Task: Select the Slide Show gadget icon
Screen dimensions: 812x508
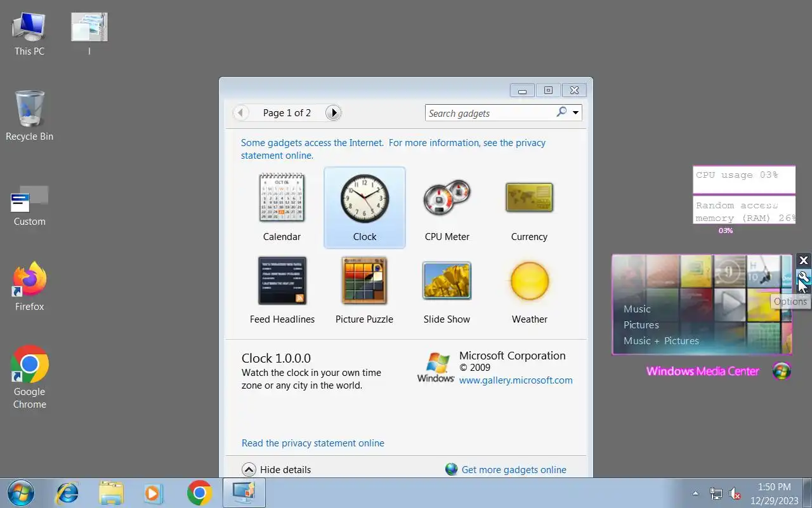Action: tap(447, 281)
